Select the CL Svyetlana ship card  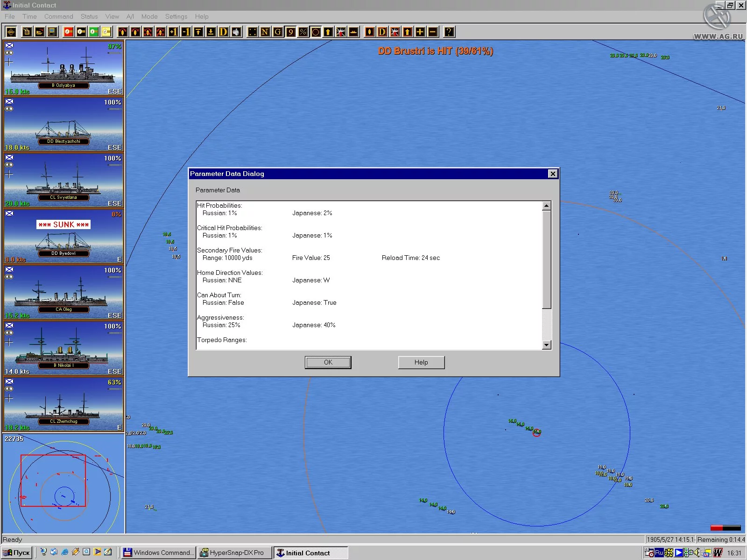[x=63, y=180]
